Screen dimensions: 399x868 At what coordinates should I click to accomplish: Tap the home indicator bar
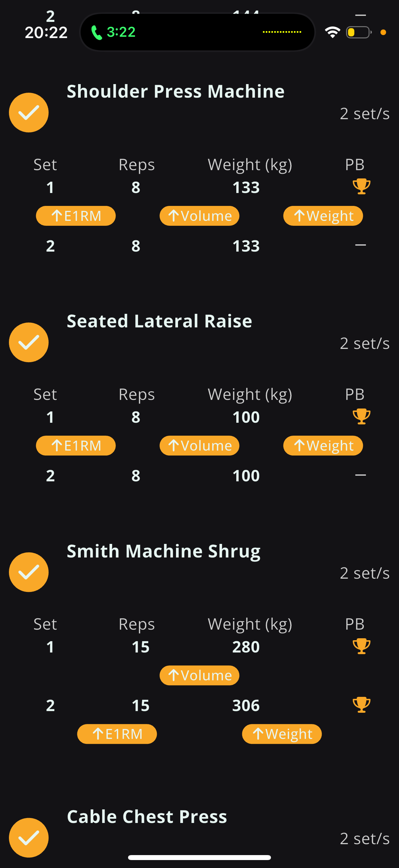pos(199,857)
